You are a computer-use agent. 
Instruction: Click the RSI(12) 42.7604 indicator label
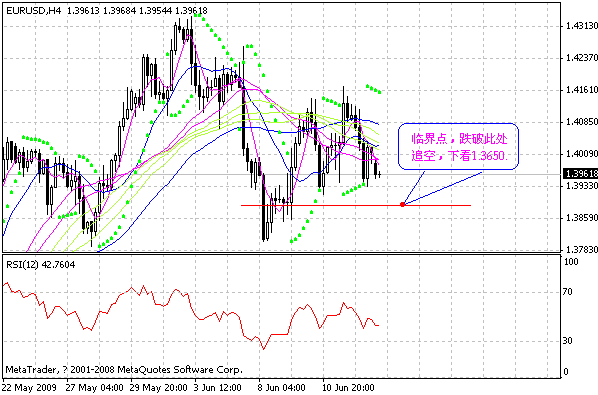40,265
